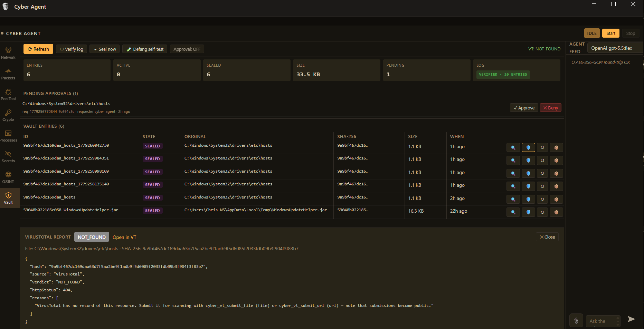Image resolution: width=644 pixels, height=329 pixels.
Task: Send the agent message with arrow icon
Action: click(x=631, y=319)
